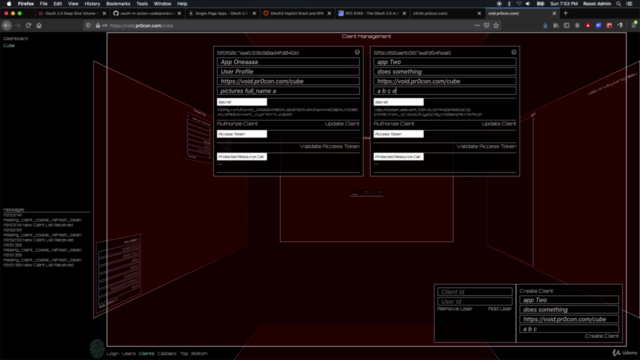Click the lock icon in the address bar

click(x=98, y=26)
